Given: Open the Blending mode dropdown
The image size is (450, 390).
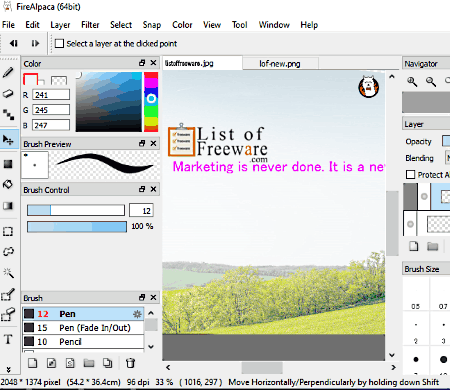Looking at the screenshot, I should (447, 158).
